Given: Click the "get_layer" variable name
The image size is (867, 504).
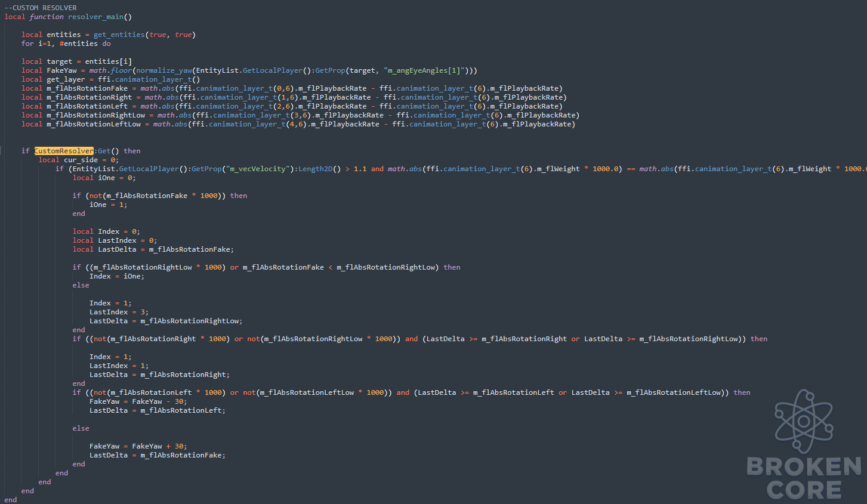Looking at the screenshot, I should click(66, 79).
